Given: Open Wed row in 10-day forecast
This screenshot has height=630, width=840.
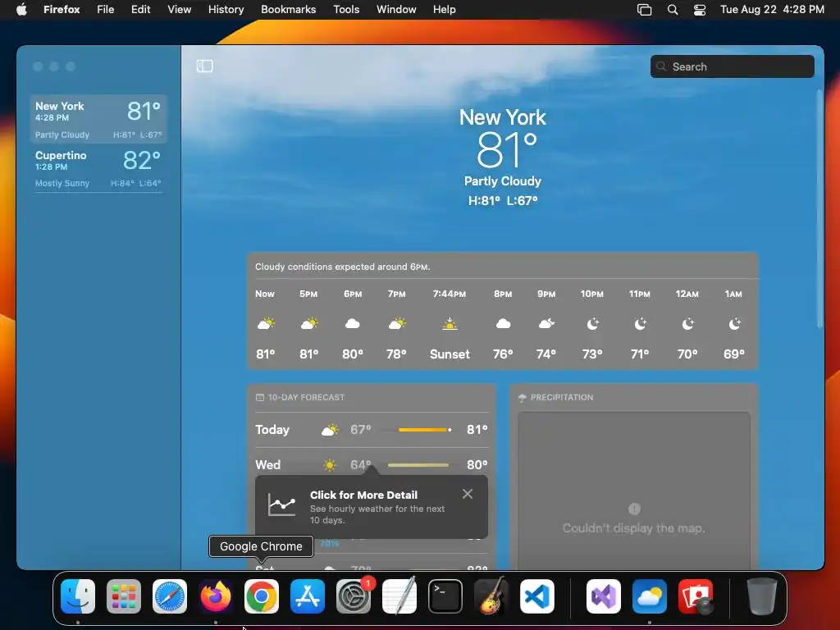Looking at the screenshot, I should pos(372,464).
